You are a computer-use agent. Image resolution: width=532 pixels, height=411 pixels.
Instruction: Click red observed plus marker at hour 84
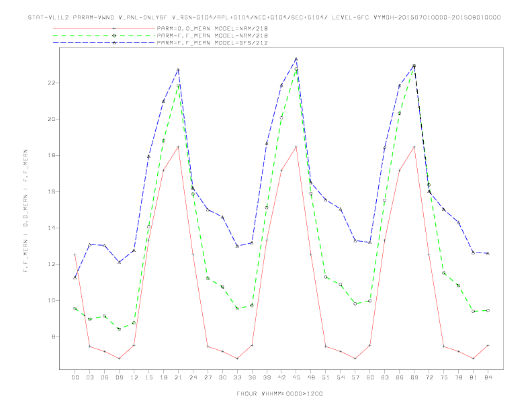(x=488, y=346)
